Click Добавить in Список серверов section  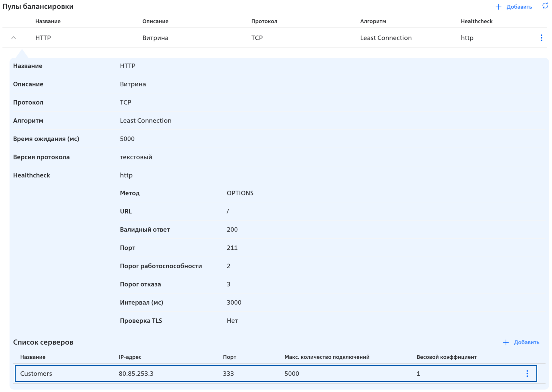(x=521, y=342)
